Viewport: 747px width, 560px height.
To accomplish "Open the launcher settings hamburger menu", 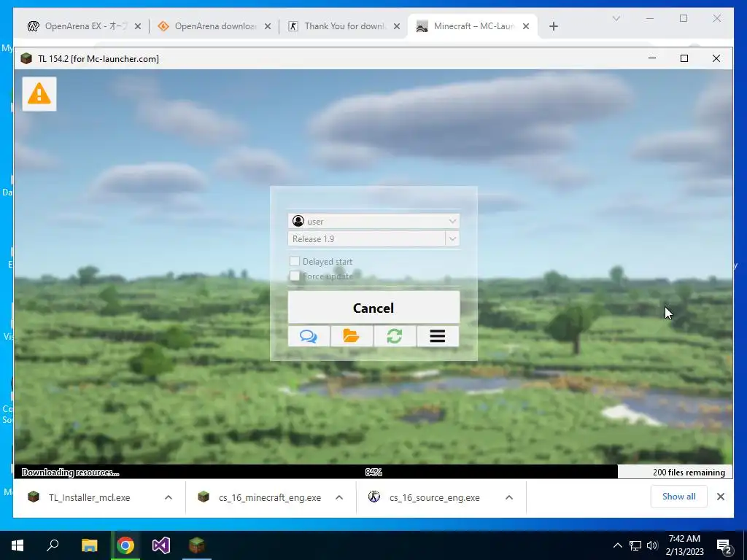I will click(438, 336).
